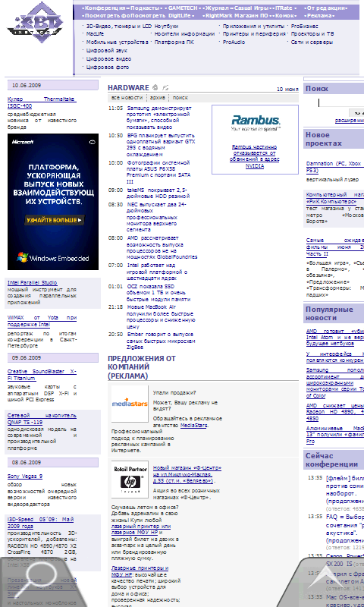Click the mediastars logo image
The image size is (364, 607).
(x=130, y=404)
